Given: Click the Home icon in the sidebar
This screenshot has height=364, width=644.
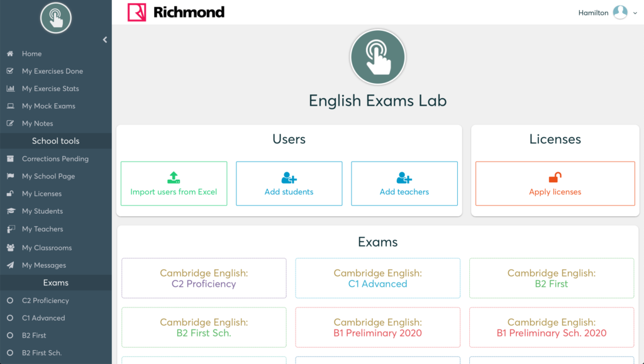Looking at the screenshot, I should 10,54.
